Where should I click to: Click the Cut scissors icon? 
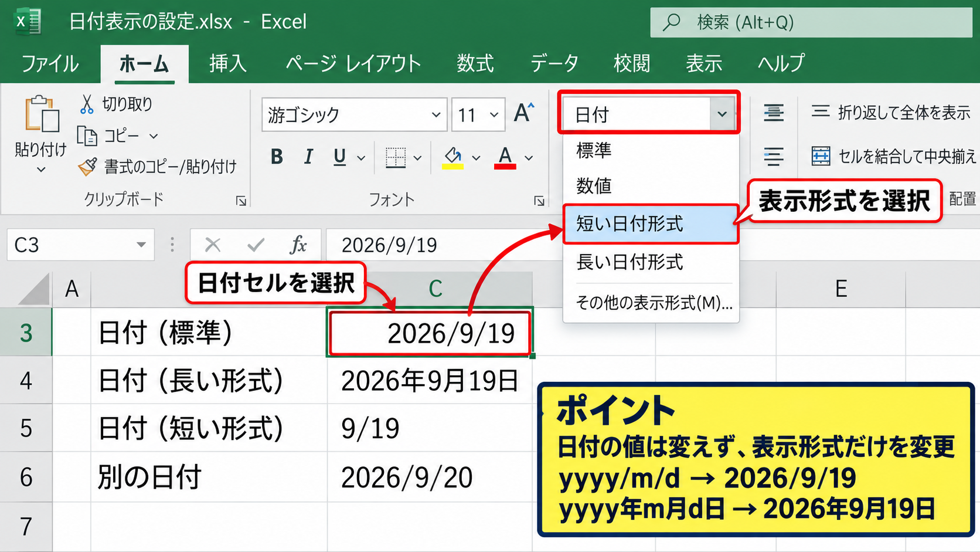(x=87, y=104)
